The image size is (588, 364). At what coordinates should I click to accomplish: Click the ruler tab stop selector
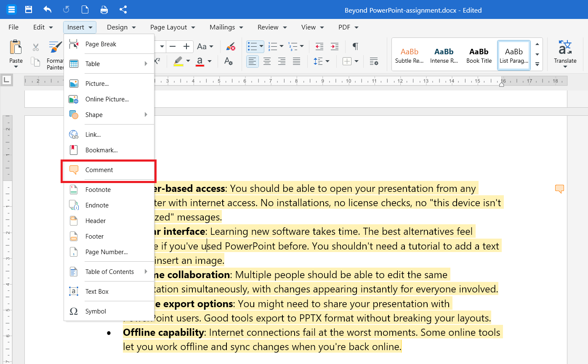tap(7, 79)
